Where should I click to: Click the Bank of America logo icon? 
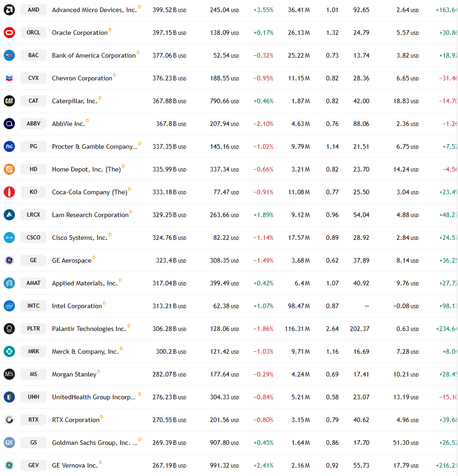click(9, 55)
